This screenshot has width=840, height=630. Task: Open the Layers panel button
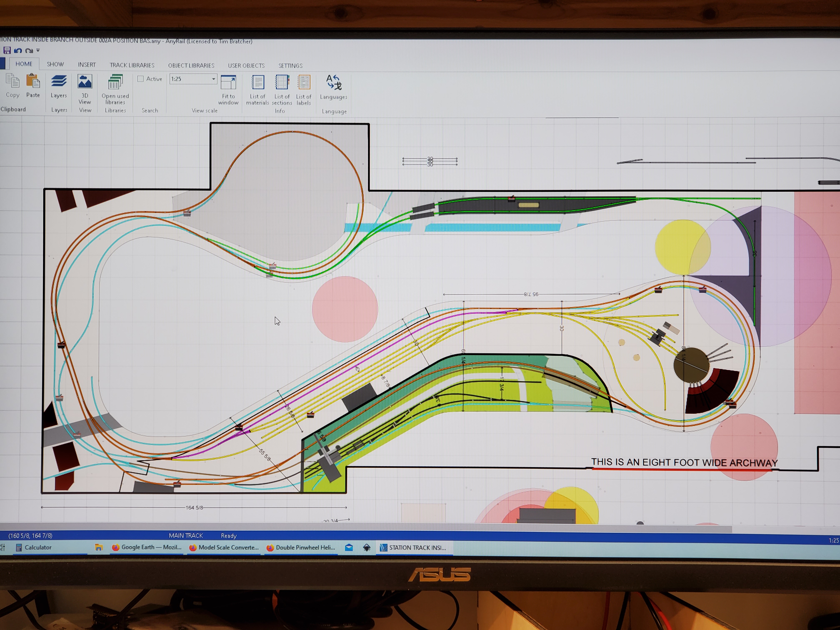[x=59, y=87]
